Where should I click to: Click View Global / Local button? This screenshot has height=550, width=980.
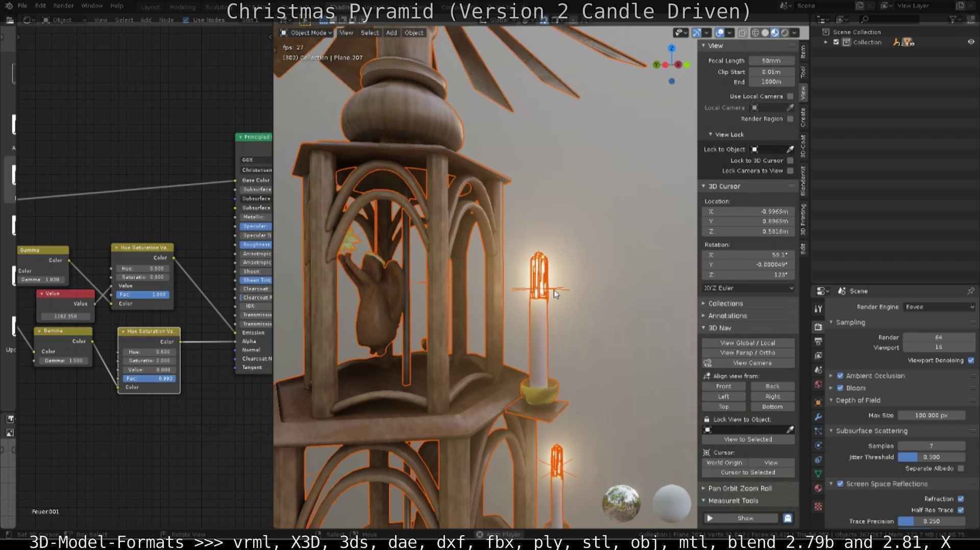[748, 343]
